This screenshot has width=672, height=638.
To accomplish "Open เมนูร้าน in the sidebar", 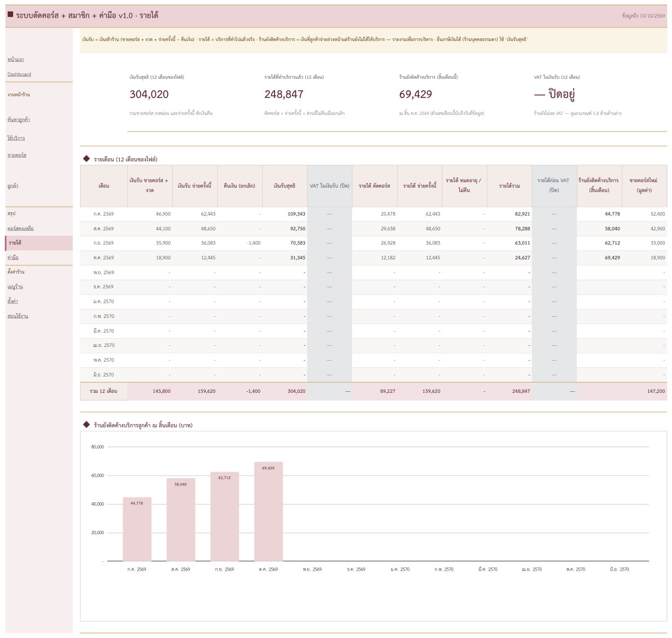I will point(15,287).
